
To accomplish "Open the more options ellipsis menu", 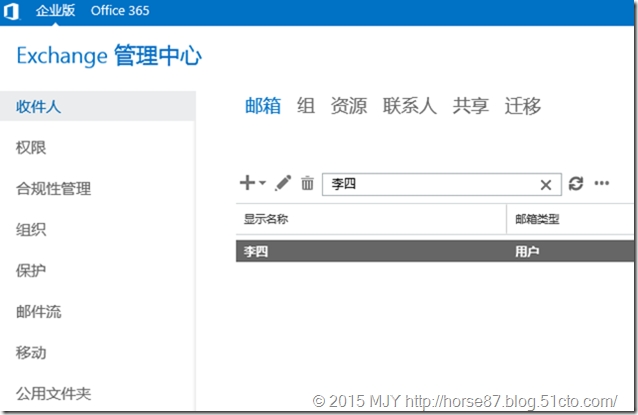I will pos(602,183).
